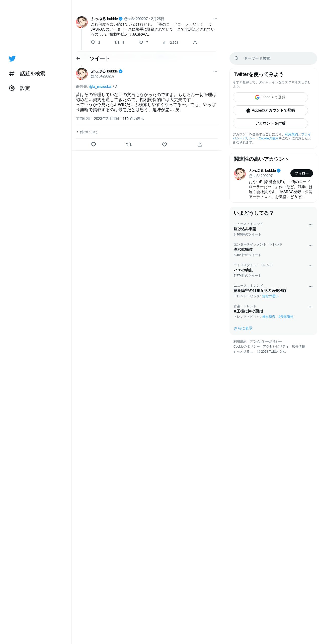This screenshot has width=322, height=644.
Task: Go back using the arrow beside ツイート
Action: [x=78, y=58]
